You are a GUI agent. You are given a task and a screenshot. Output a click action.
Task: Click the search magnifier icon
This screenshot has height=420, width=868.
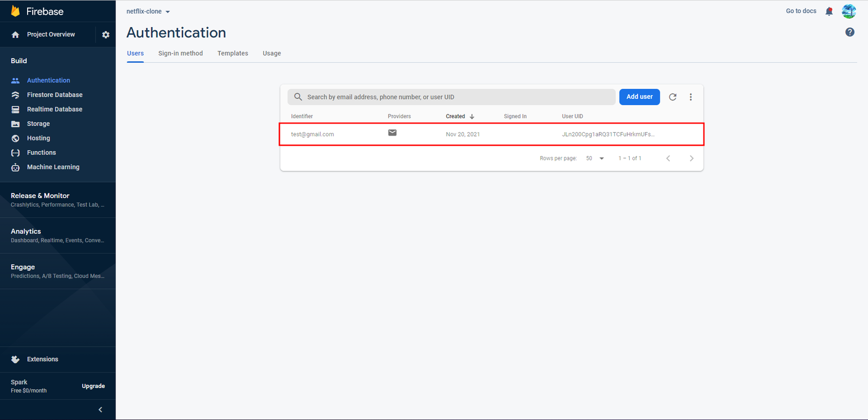298,97
